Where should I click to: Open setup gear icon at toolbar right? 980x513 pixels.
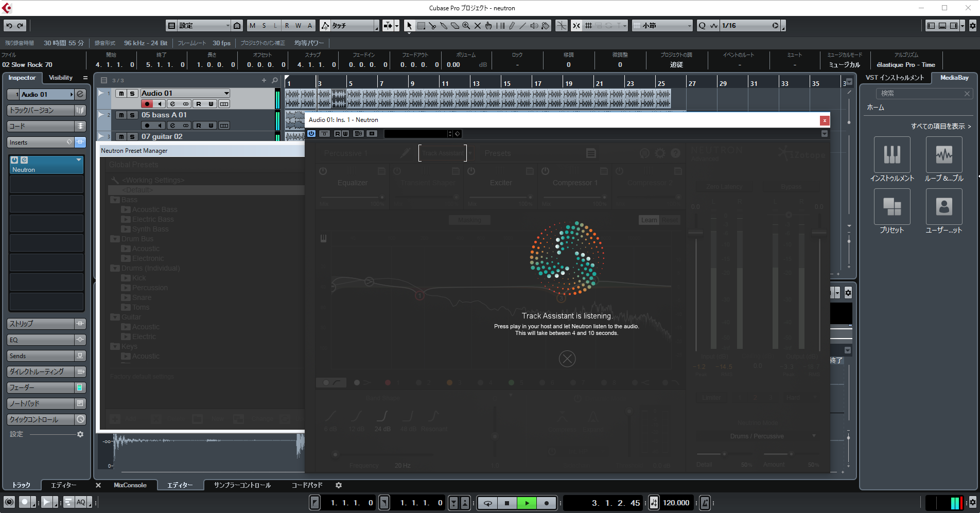point(973,26)
